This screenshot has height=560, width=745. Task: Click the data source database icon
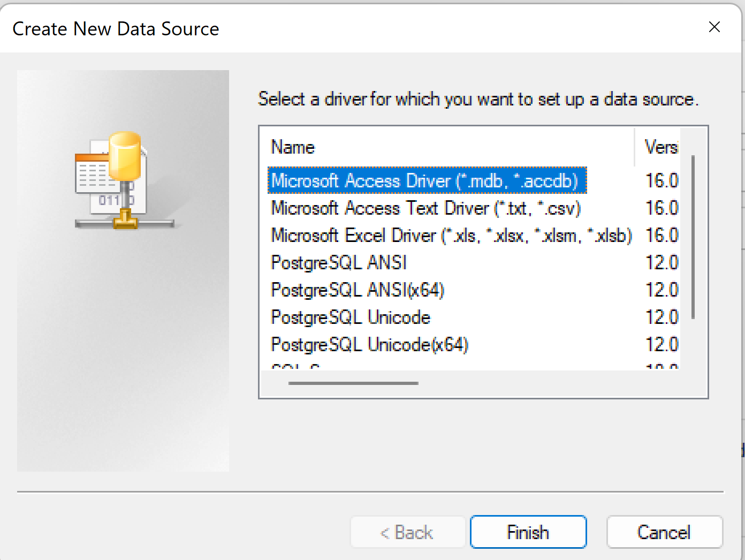tap(124, 180)
